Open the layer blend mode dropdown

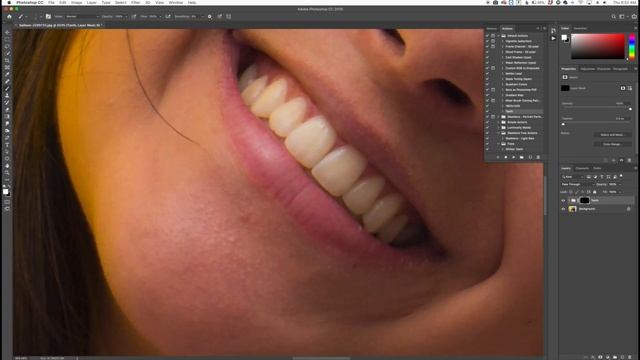[x=578, y=184]
